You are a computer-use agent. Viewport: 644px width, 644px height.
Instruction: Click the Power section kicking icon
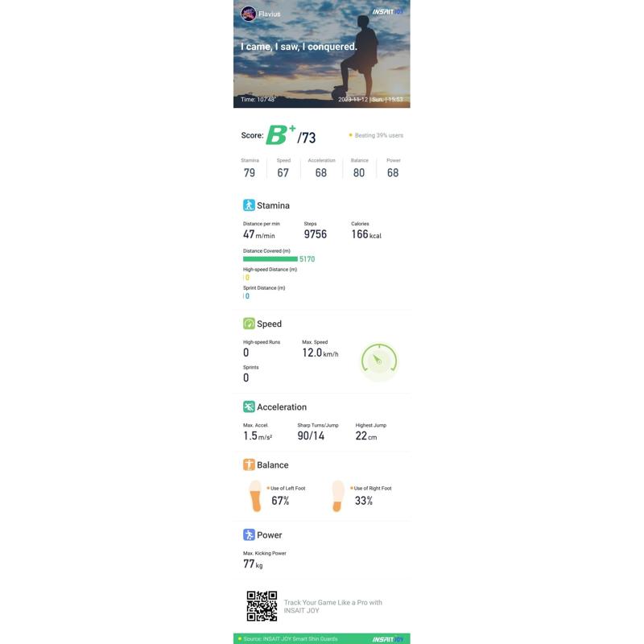249,535
